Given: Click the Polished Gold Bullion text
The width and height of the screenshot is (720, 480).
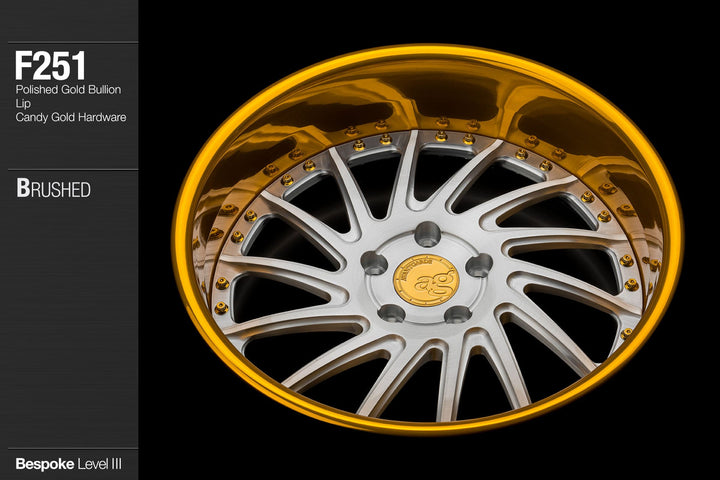Looking at the screenshot, I should point(70,90).
